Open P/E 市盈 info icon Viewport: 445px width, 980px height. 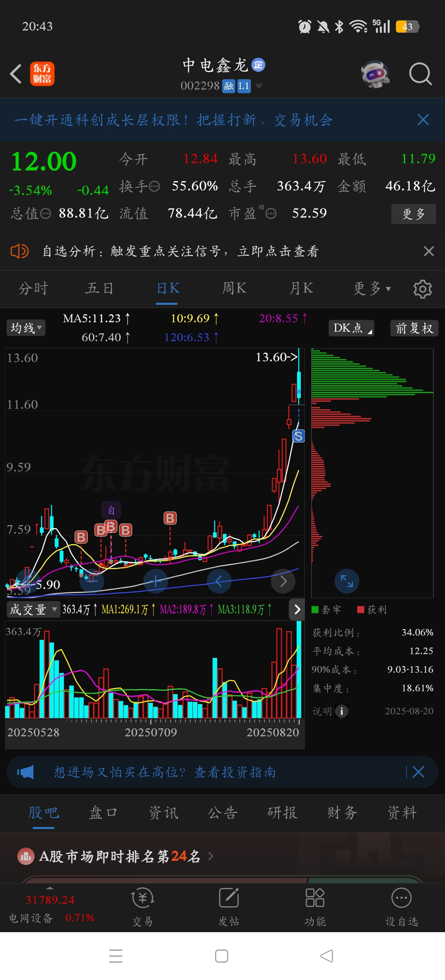click(x=271, y=214)
